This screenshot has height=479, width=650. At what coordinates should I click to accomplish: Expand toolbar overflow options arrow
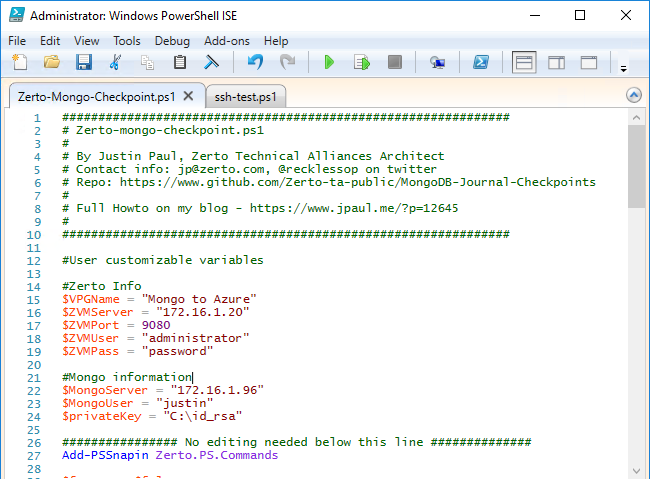(x=623, y=68)
